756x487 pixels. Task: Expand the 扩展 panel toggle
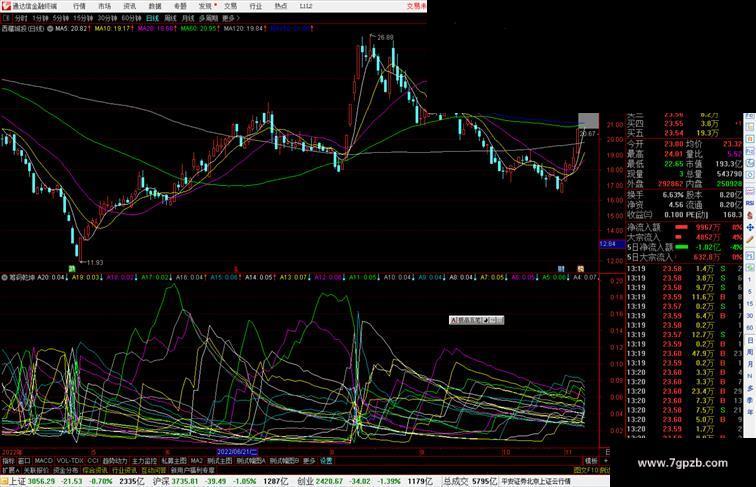point(10,470)
